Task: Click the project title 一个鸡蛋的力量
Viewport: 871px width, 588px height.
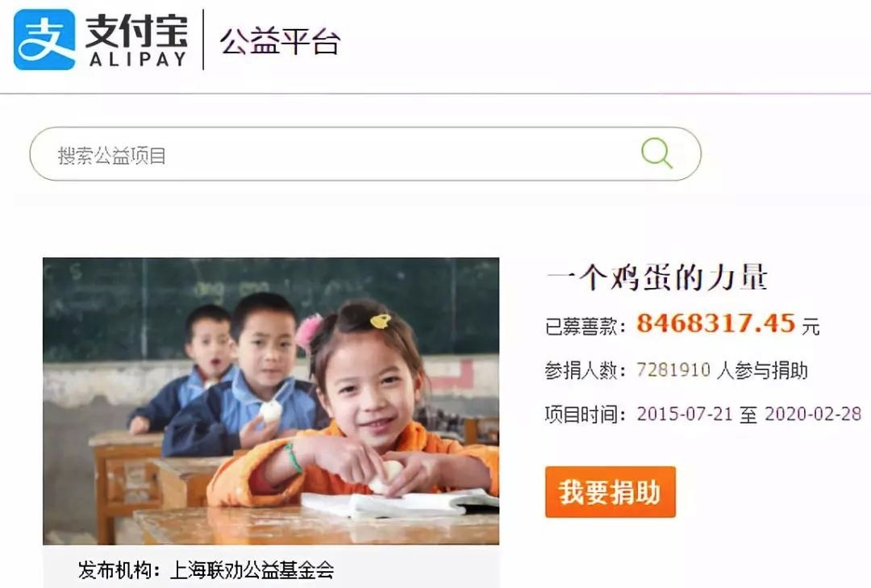Action: [657, 277]
